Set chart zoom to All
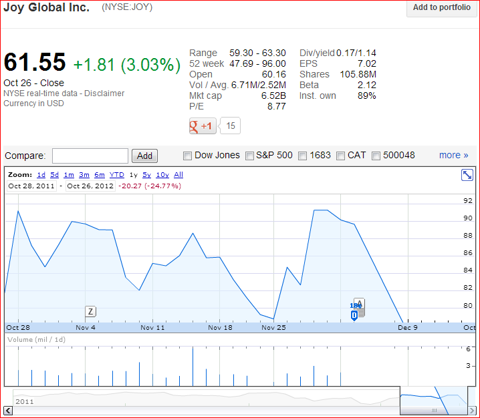The width and height of the screenshot is (480, 418). coord(178,175)
